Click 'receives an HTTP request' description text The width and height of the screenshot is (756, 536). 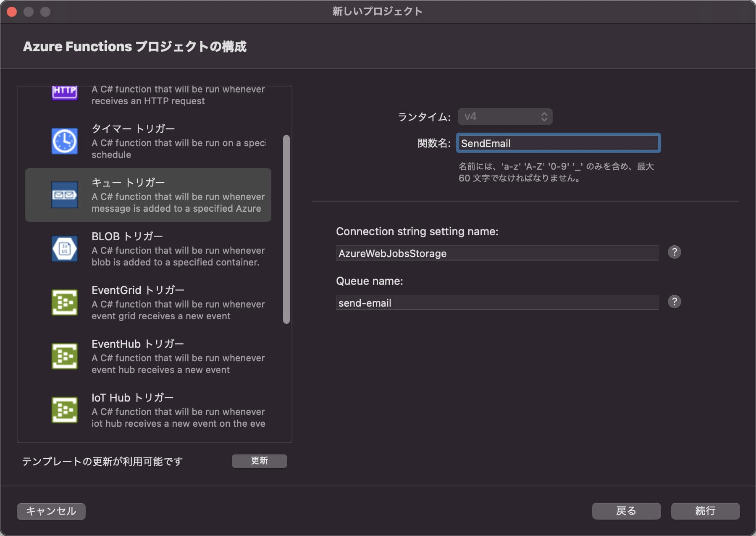click(148, 101)
